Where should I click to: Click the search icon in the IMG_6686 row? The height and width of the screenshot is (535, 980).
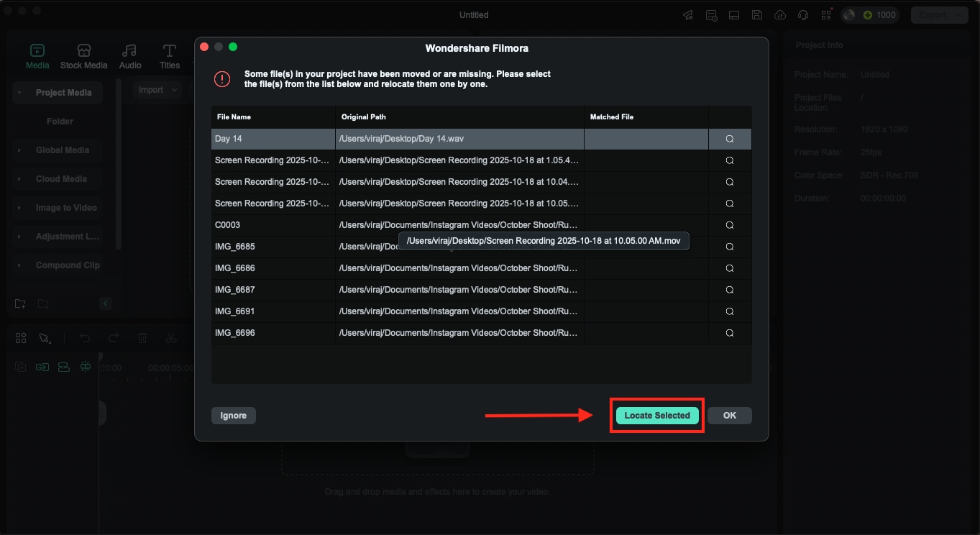coord(729,268)
